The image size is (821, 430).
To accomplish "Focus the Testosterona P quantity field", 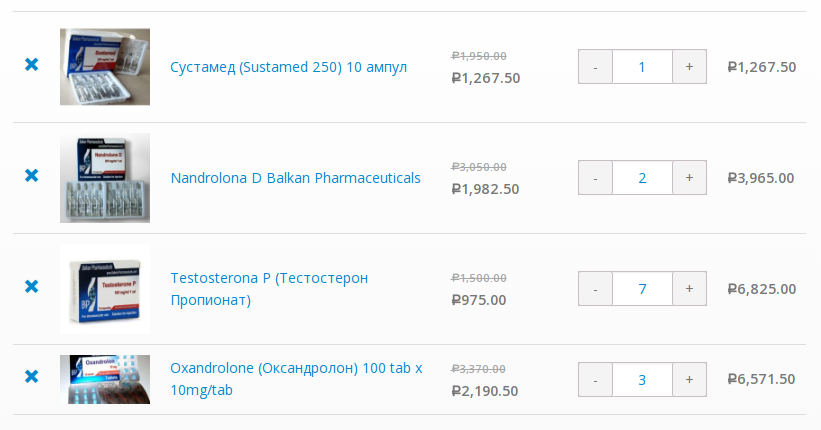I will click(642, 289).
